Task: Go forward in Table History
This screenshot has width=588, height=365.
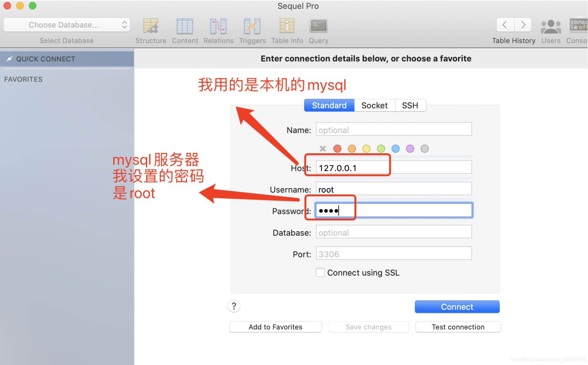Action: click(523, 25)
